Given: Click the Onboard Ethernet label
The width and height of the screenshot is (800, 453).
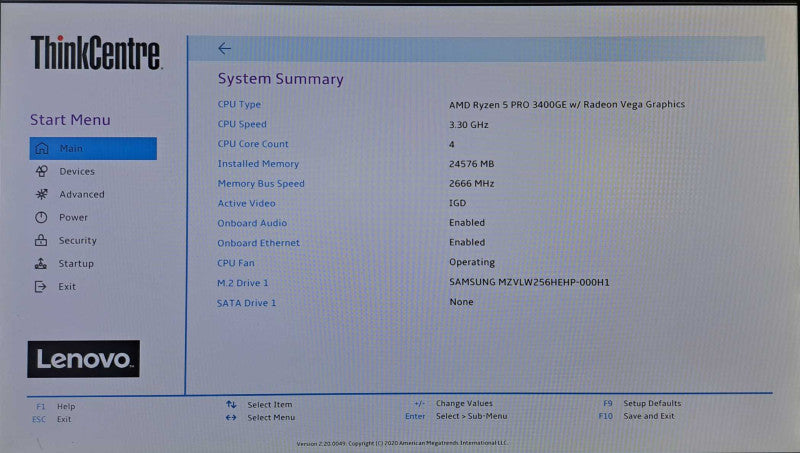Looking at the screenshot, I should point(259,243).
